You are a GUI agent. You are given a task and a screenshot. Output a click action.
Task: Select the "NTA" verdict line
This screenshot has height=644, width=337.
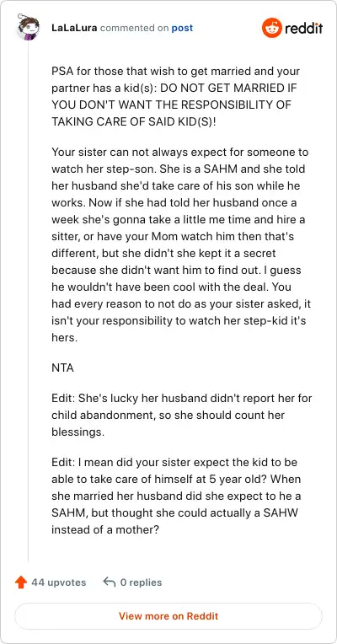tap(63, 368)
